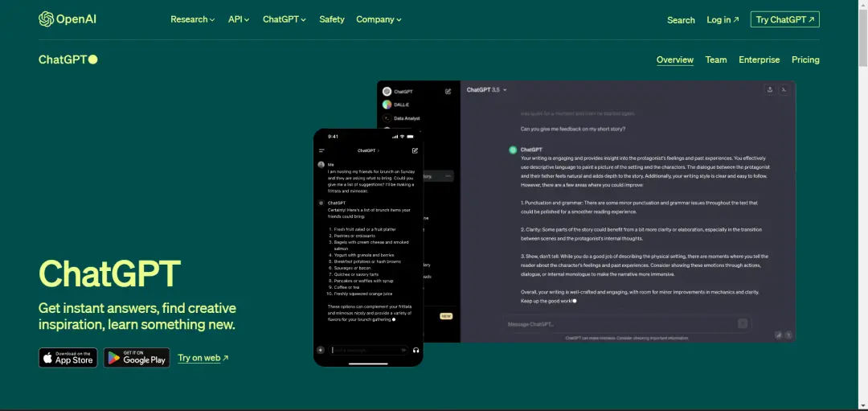The width and height of the screenshot is (868, 411).
Task: Open the ChatGPT 3.5 model selector
Action: pyautogui.click(x=487, y=90)
